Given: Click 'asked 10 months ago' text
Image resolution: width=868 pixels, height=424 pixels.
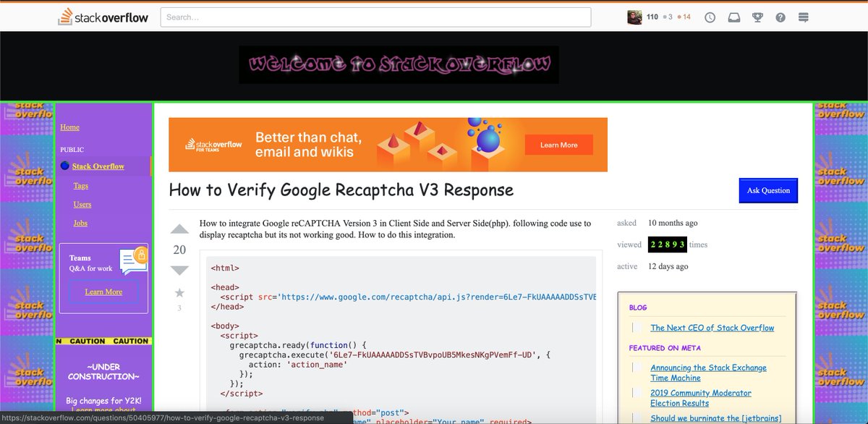Looking at the screenshot, I should pyautogui.click(x=658, y=223).
